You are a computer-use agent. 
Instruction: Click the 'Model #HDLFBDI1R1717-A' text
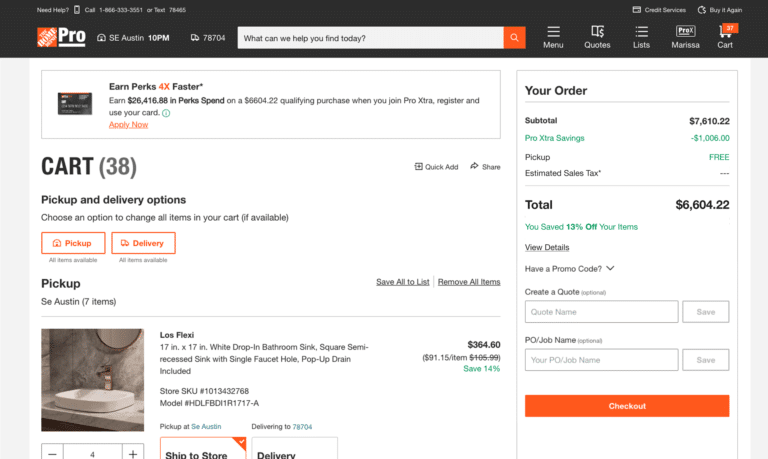209,403
